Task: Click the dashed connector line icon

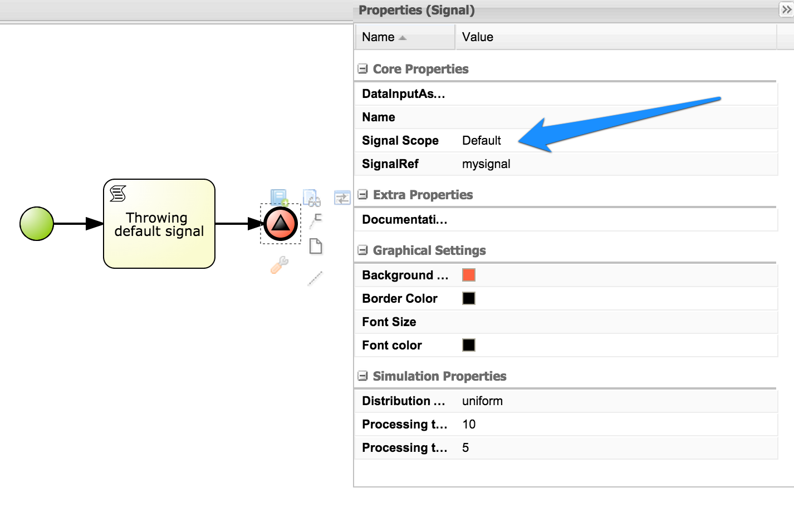Action: 315,278
